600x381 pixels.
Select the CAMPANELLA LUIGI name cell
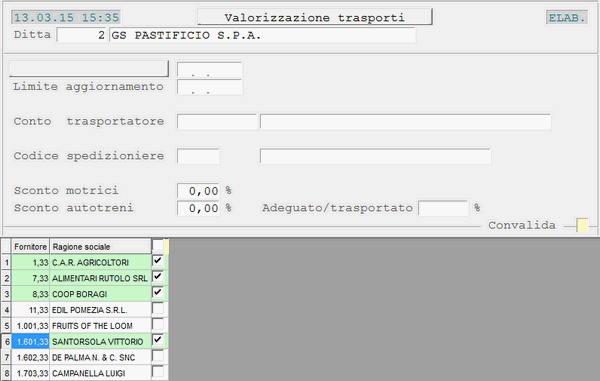click(x=100, y=373)
